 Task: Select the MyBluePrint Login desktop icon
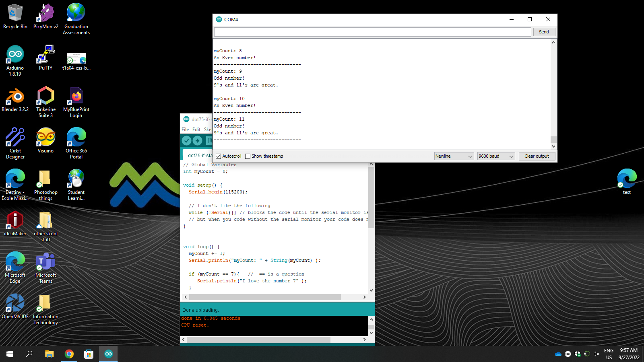pyautogui.click(x=76, y=102)
